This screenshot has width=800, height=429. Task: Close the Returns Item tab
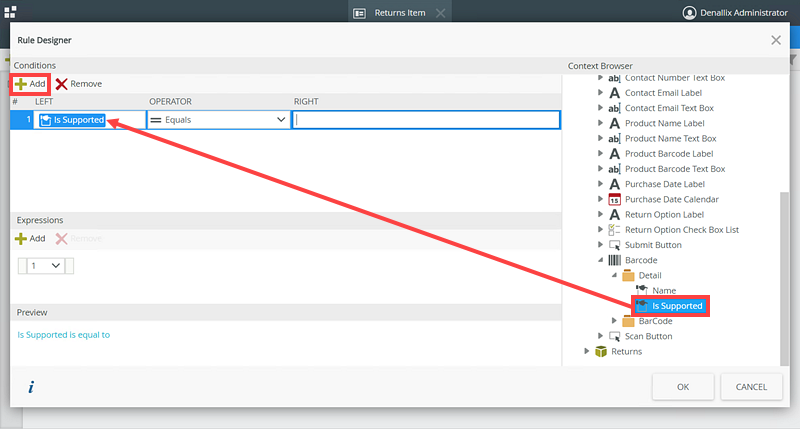[x=440, y=13]
